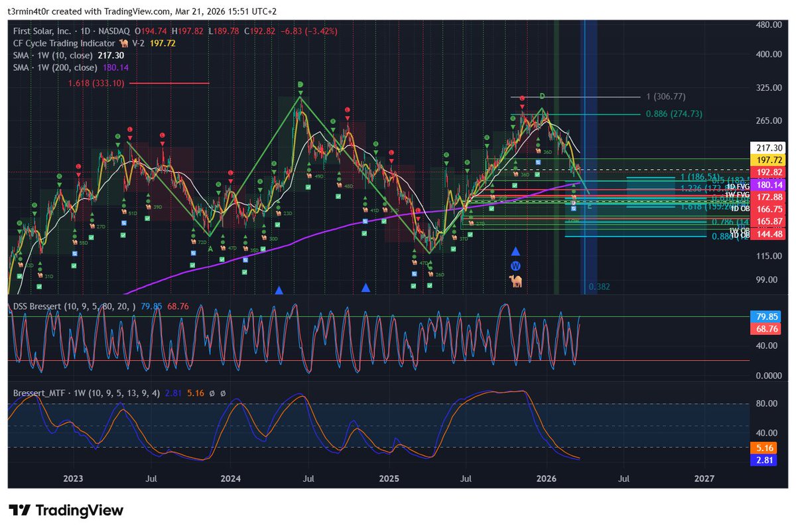This screenshot has height=532, width=796.
Task: Click the 2025 label on the time axis
Action: point(389,478)
